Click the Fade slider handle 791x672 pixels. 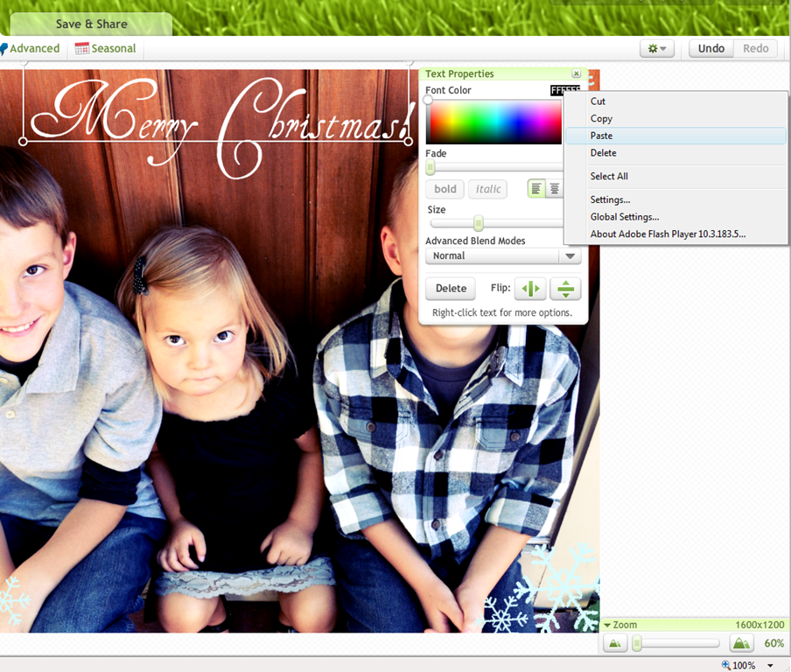click(x=430, y=167)
